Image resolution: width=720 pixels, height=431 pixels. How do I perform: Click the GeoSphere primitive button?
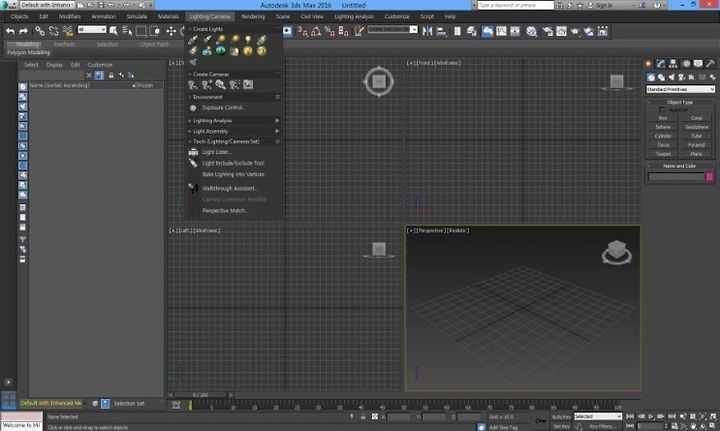point(697,127)
